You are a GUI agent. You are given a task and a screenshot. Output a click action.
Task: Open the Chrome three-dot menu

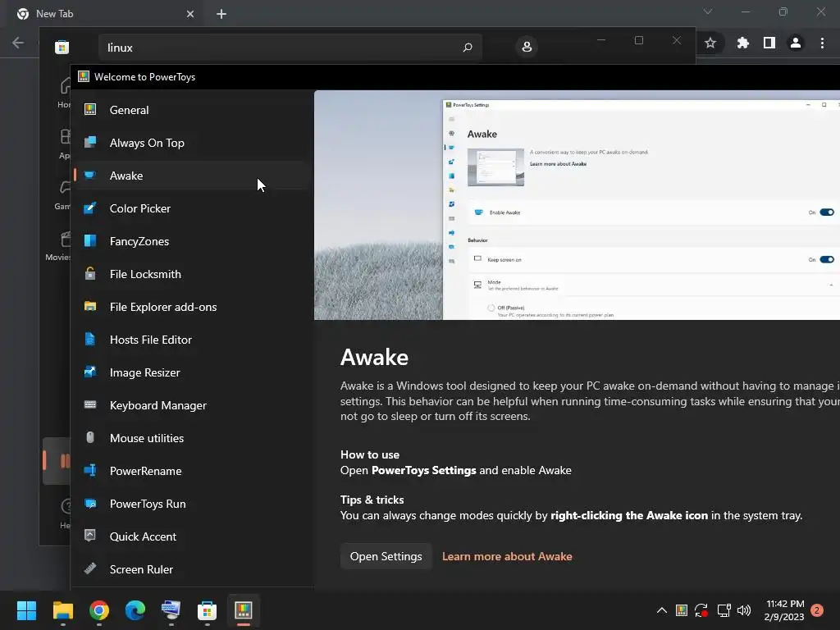(822, 43)
